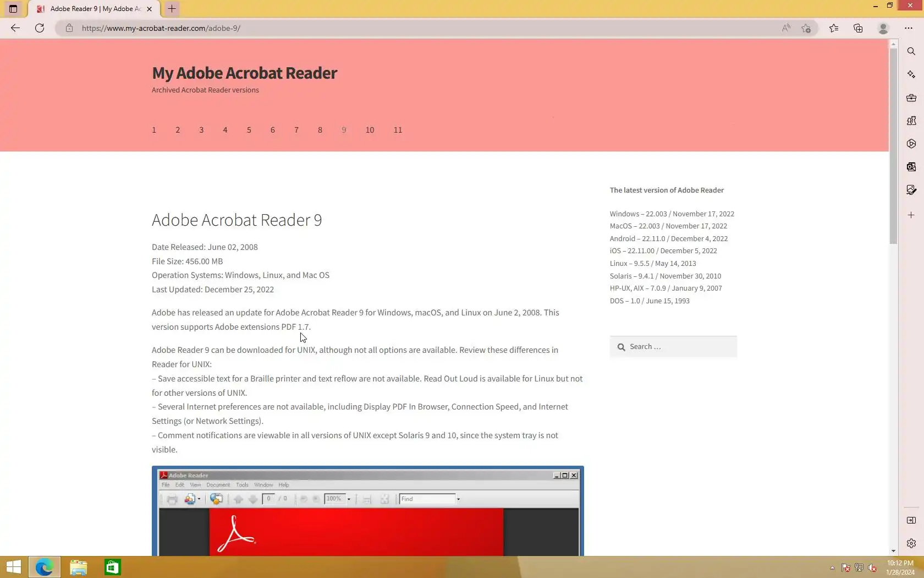
Task: Open the sidebar Copilot sparkle icon
Action: 911,74
